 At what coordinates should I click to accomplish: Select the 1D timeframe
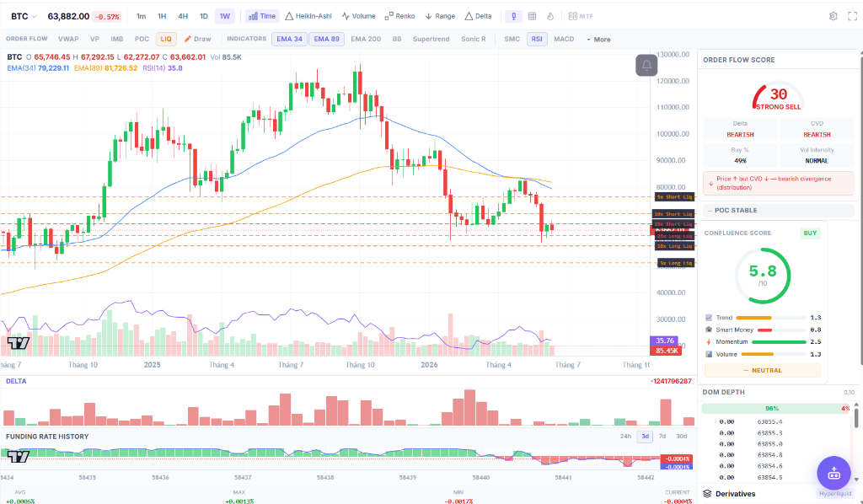(204, 17)
